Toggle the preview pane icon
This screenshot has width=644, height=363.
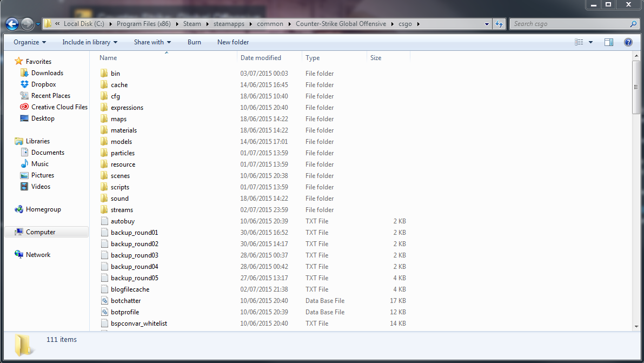coord(609,42)
